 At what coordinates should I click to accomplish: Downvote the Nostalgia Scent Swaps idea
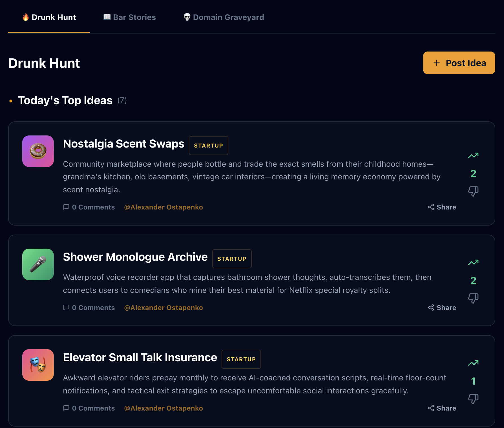pos(474,191)
